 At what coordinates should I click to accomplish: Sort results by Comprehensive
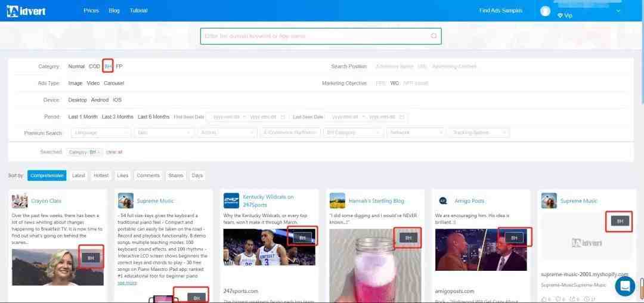47,175
